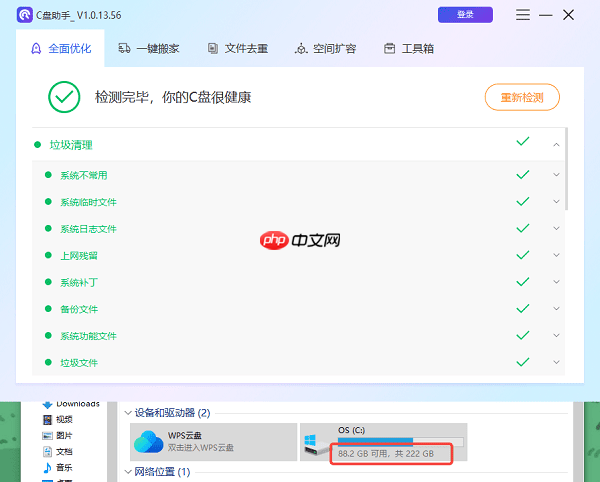600x482 pixels.
Task: Click the 垃圾清理 section title
Action: (x=71, y=145)
